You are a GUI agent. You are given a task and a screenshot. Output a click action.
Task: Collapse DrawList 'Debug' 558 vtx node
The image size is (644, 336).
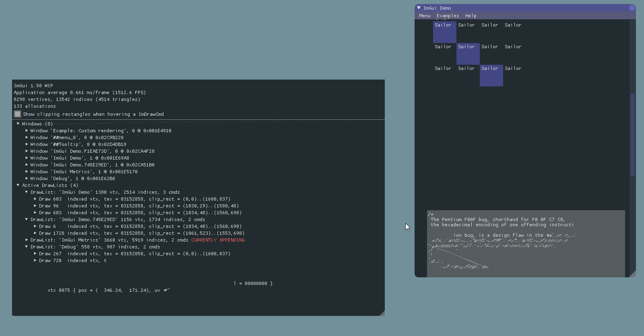27,247
